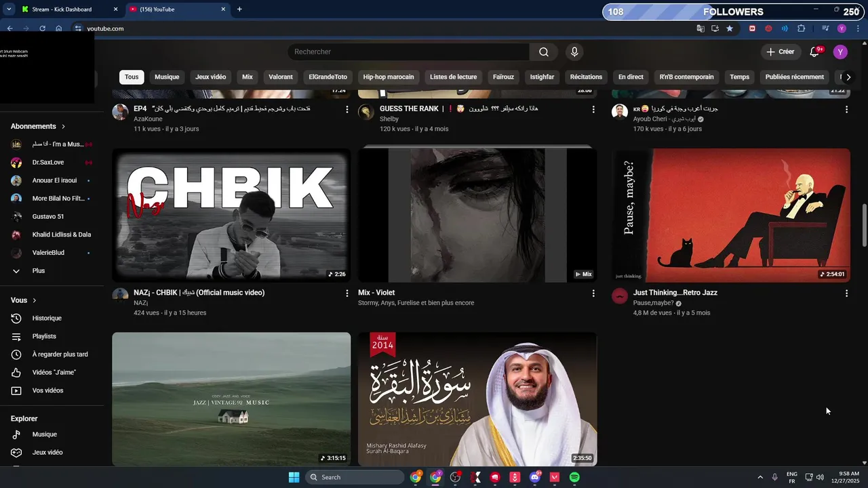Click the Créer button

pos(781,52)
